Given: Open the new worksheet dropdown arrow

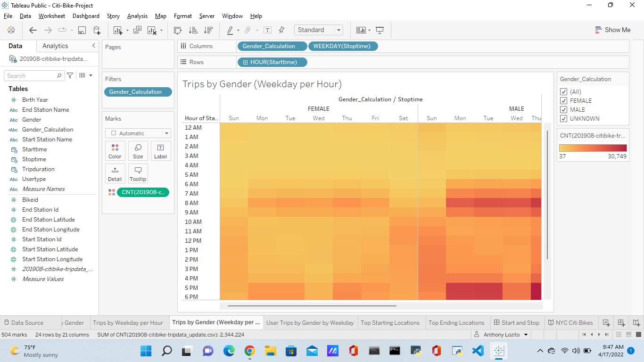Looking at the screenshot, I should coord(127,31).
